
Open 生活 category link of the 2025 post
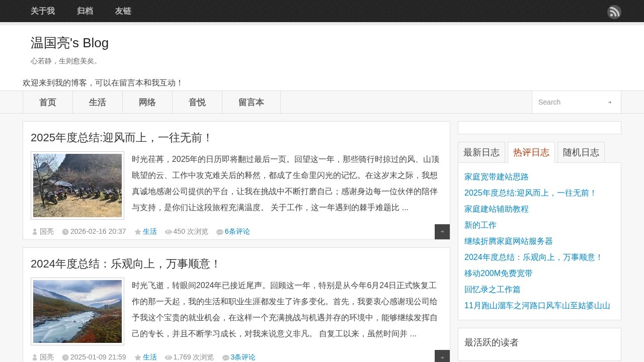150,232
